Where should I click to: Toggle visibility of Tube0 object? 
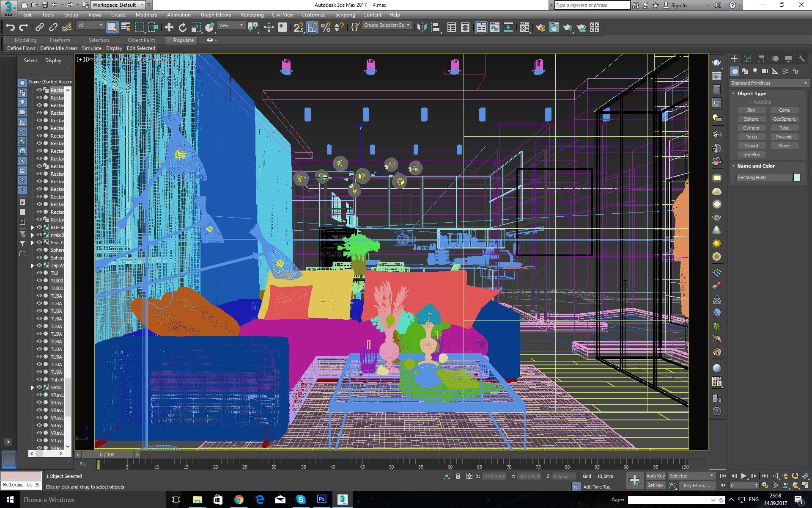pyautogui.click(x=39, y=380)
